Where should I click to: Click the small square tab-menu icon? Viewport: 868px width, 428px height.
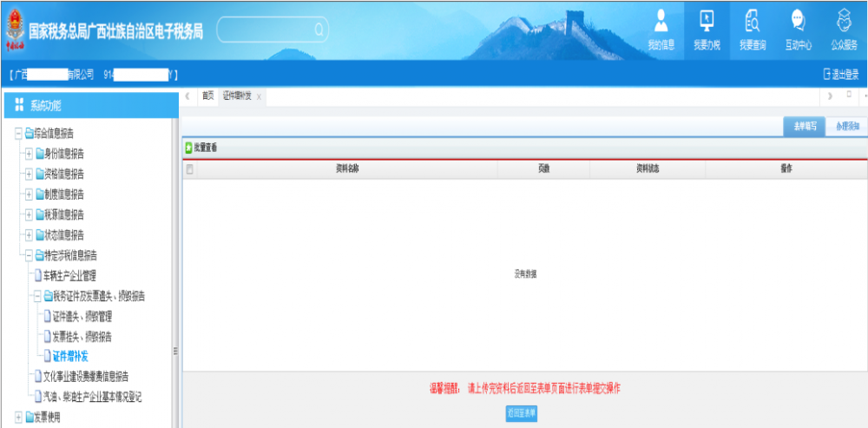click(x=849, y=95)
